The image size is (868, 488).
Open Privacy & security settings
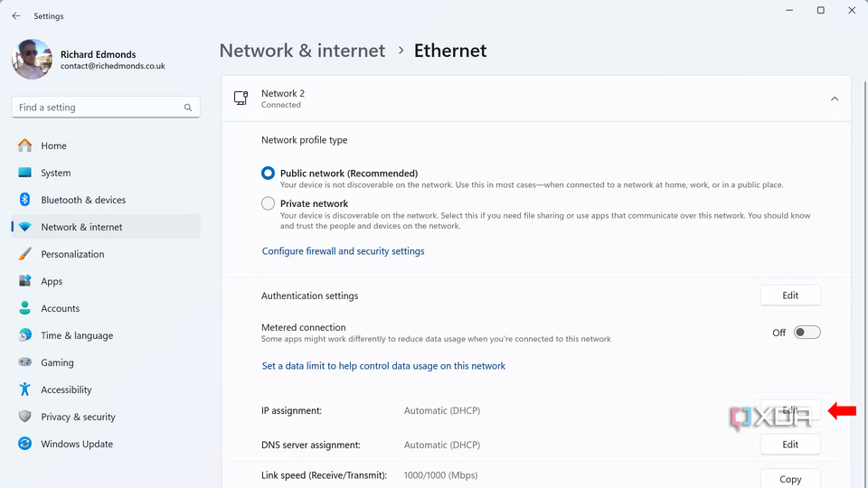tap(106, 417)
